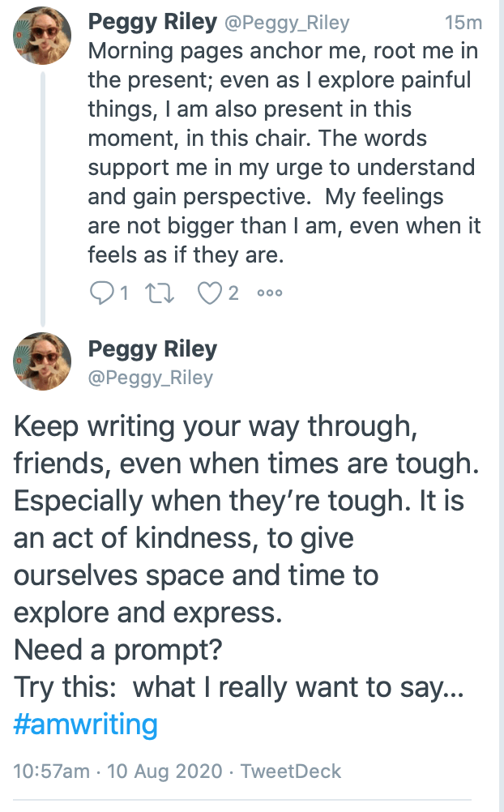Viewport: 504px width, 812px height.
Task: Click the Peggy Riley name on the lower tweet
Action: [152, 349]
